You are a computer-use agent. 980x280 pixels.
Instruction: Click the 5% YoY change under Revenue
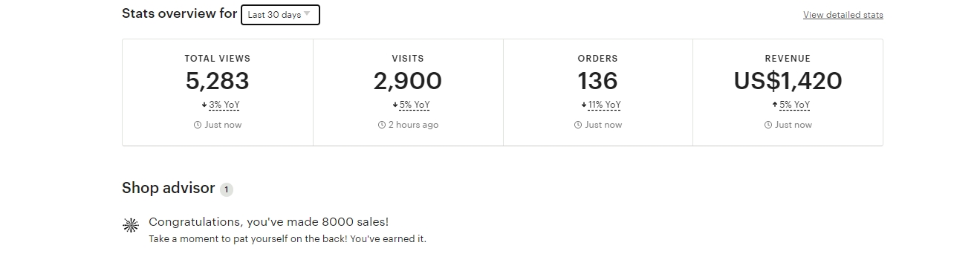pyautogui.click(x=794, y=105)
